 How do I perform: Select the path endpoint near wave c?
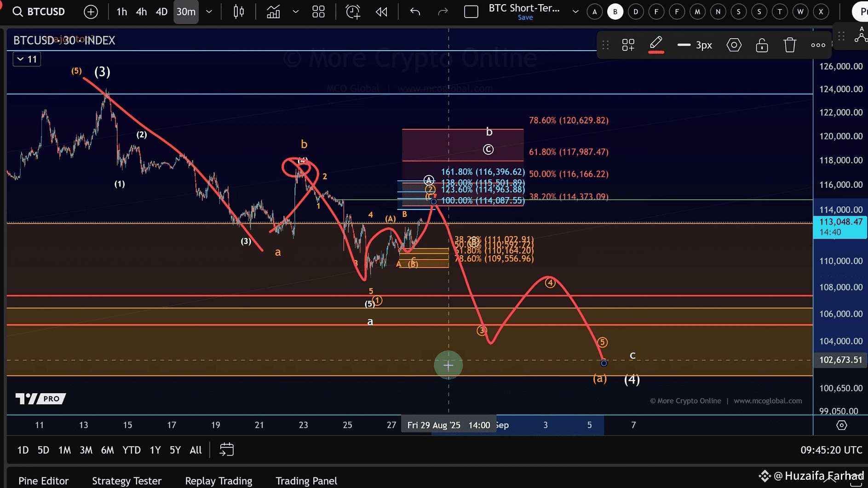tap(604, 363)
